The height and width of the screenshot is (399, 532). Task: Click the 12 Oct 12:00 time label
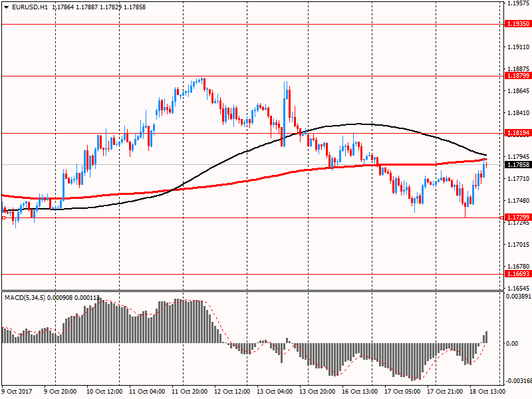point(232,392)
